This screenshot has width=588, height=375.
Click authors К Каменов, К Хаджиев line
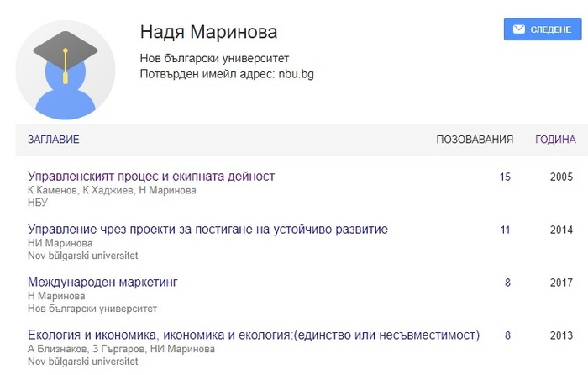click(x=112, y=190)
